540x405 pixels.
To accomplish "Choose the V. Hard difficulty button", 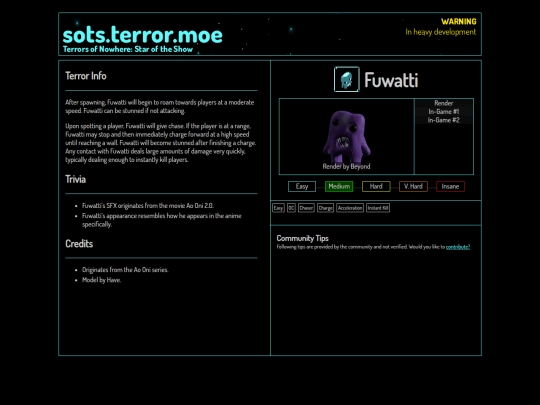I will tap(413, 186).
